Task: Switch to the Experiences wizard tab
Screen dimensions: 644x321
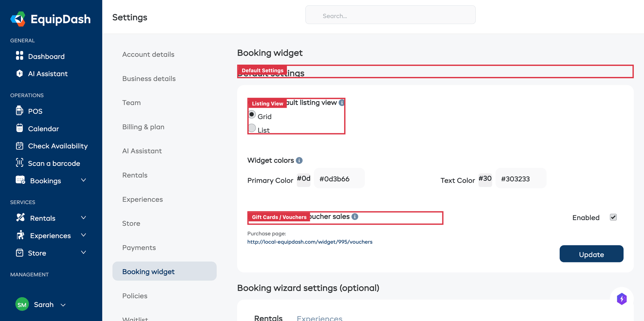Action: click(319, 318)
